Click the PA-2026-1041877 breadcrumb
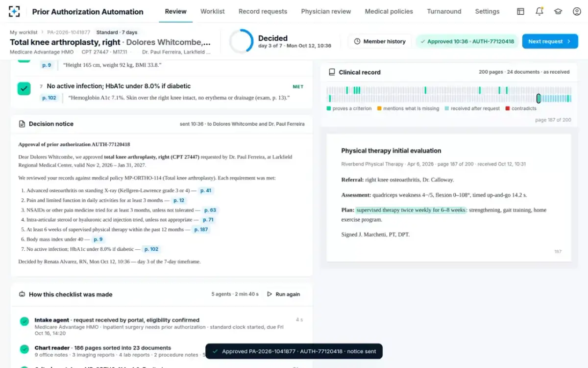 tap(69, 32)
